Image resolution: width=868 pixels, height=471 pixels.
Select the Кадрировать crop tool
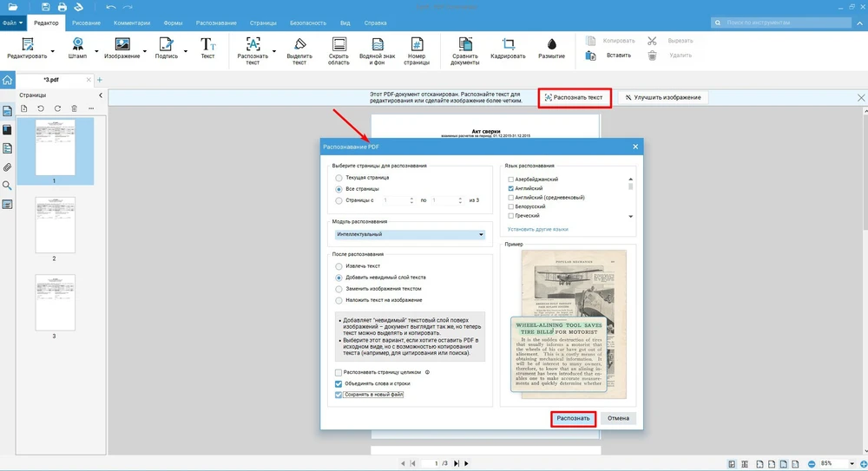tap(508, 48)
